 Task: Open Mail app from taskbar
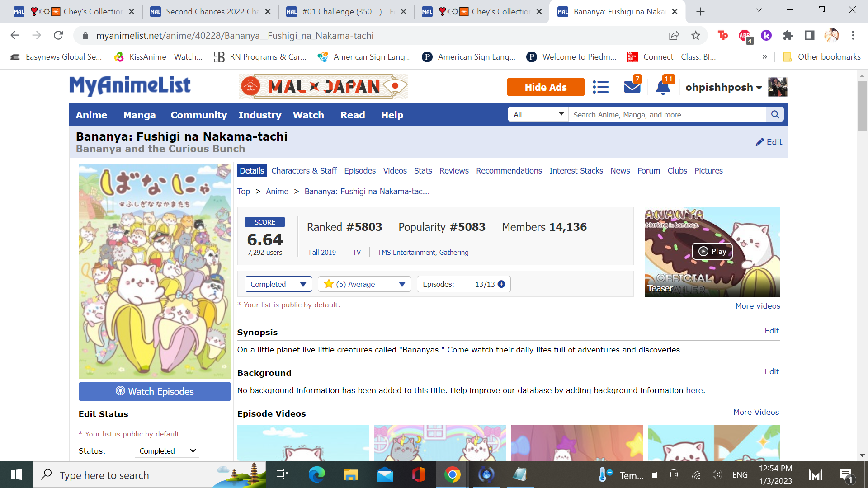click(385, 474)
